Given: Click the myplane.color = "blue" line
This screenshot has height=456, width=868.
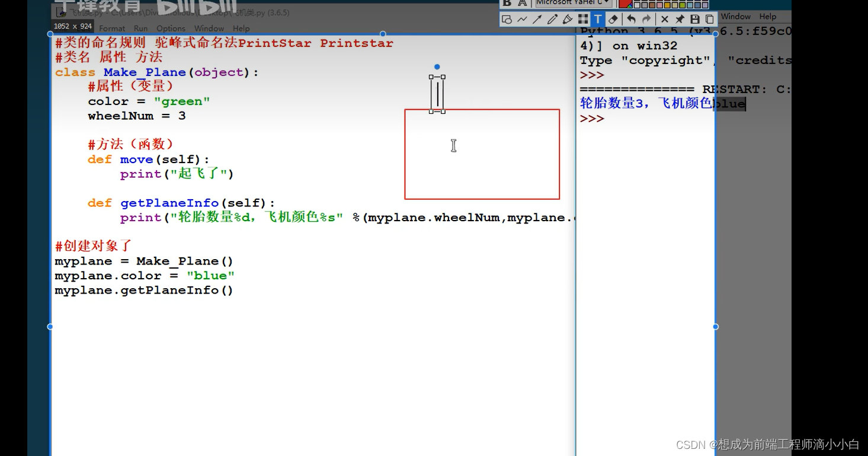Looking at the screenshot, I should pos(145,276).
